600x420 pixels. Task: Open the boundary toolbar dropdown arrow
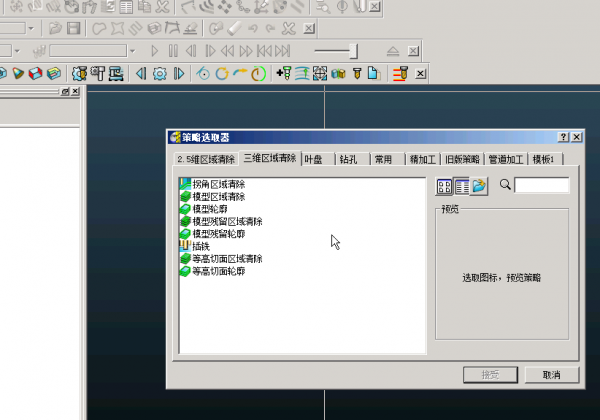[x=31, y=28]
